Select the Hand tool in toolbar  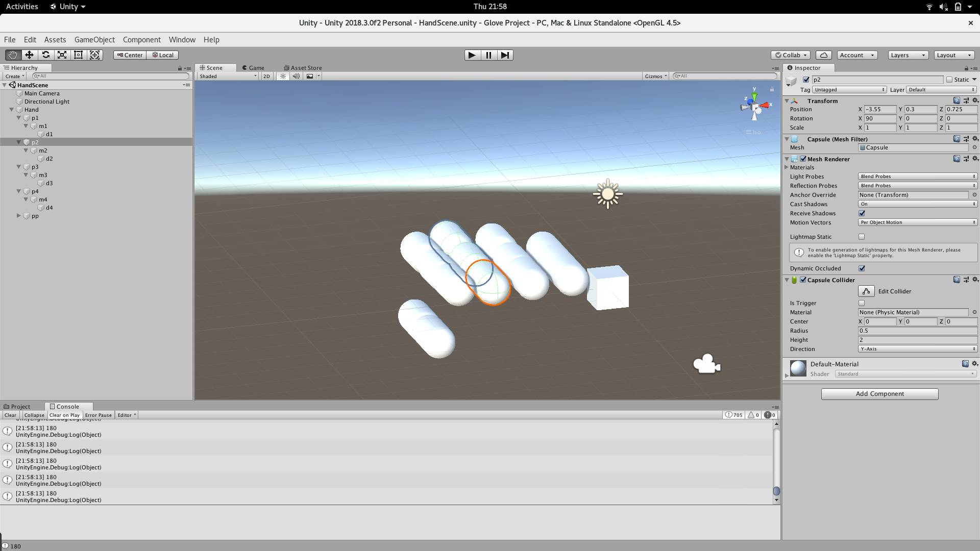coord(13,55)
